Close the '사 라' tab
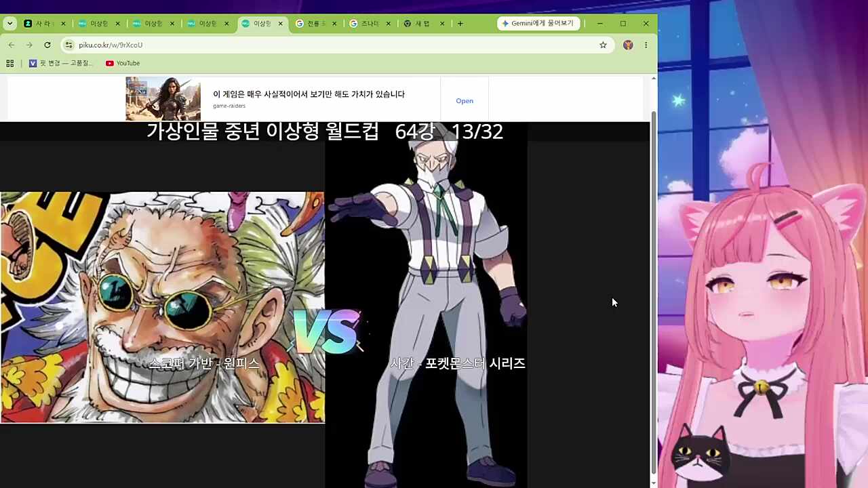The width and height of the screenshot is (868, 488). pyautogui.click(x=63, y=23)
